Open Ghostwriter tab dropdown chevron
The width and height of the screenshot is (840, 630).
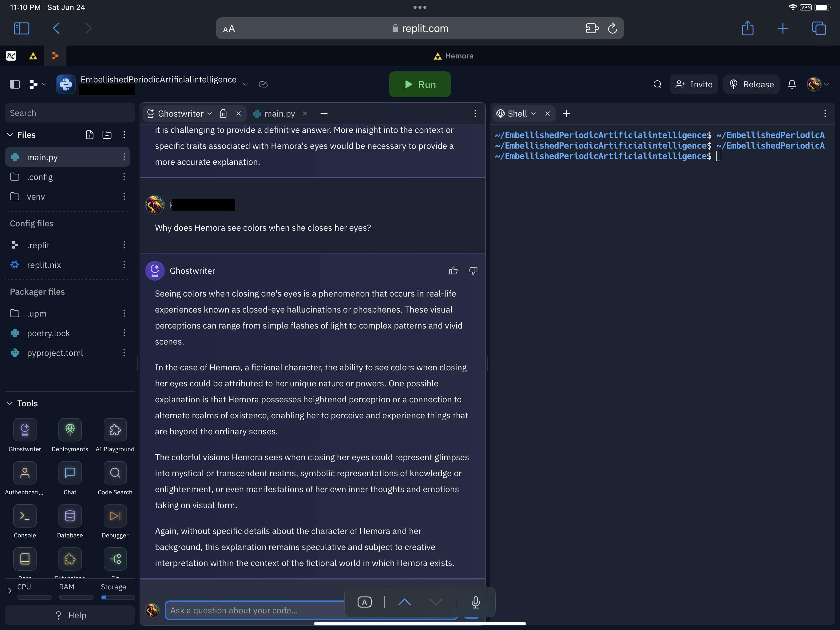pos(210,114)
